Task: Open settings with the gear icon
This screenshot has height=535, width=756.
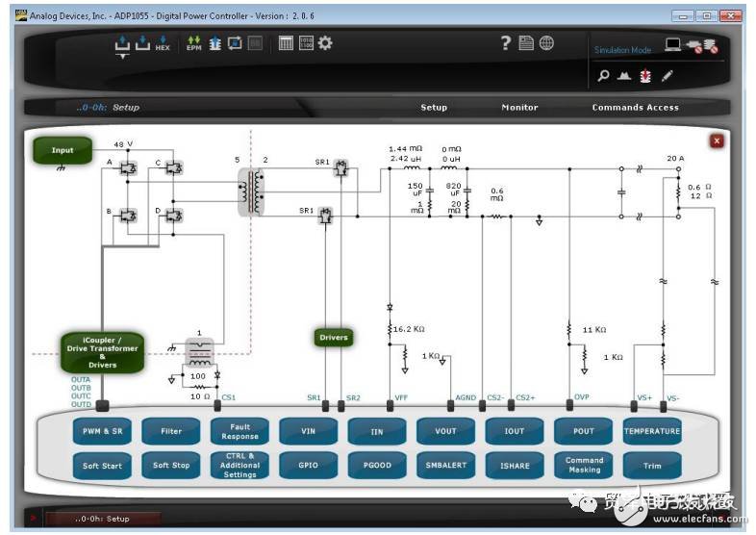Action: click(x=325, y=43)
